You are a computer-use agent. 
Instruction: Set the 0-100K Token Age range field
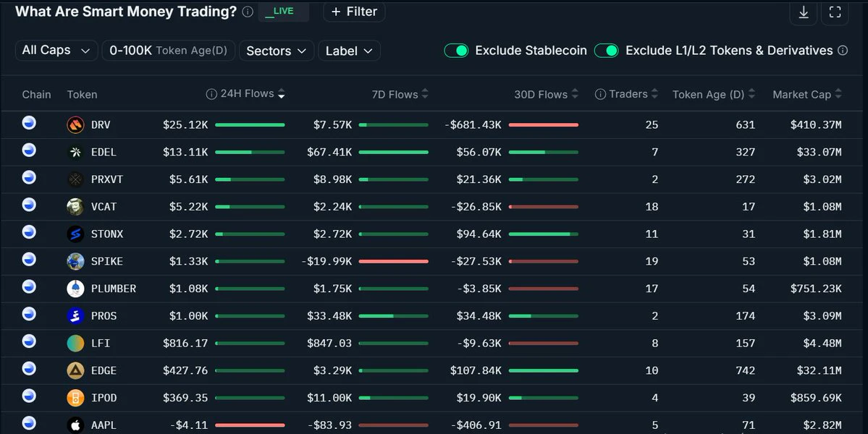168,51
